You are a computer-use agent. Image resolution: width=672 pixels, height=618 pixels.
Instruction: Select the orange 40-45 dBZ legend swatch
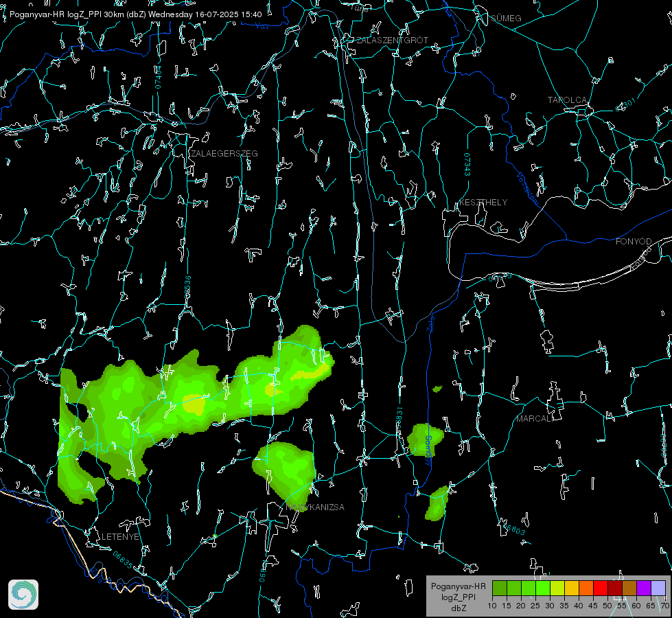[x=586, y=588]
